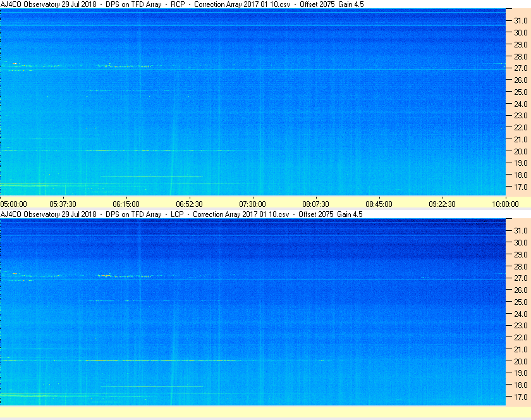This screenshot has width=531, height=420.
Task: Click the 29.0 frequency label on LCP plot
Action: pyautogui.click(x=521, y=254)
